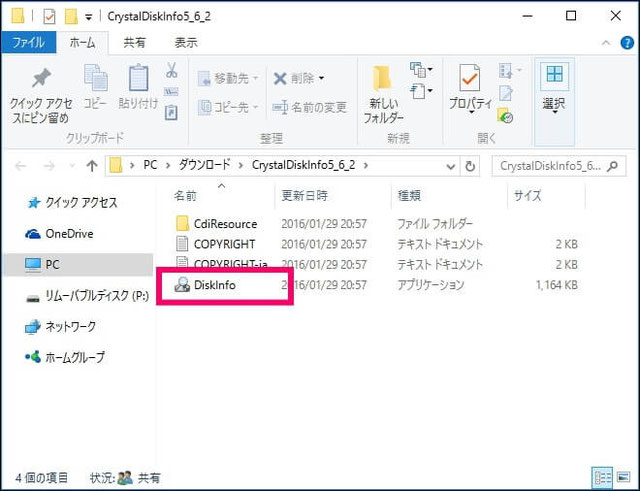Open the New item icon dropdown

pyautogui.click(x=422, y=70)
